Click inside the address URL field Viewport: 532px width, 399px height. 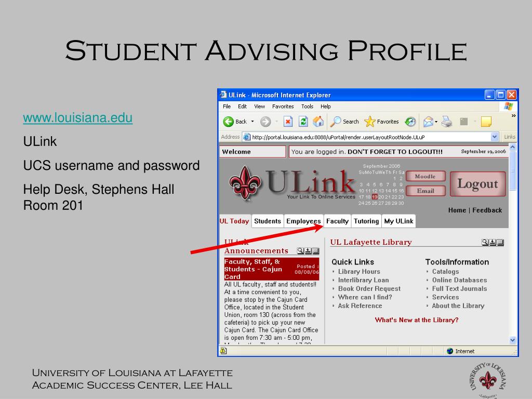tap(371, 137)
